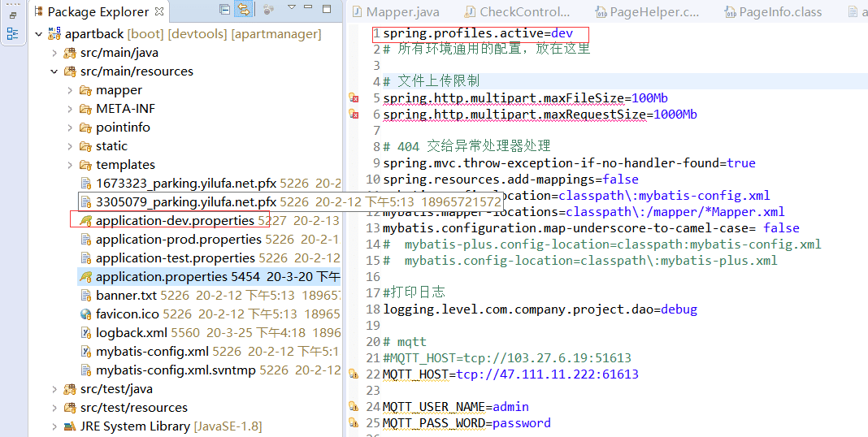Image resolution: width=868 pixels, height=437 pixels.
Task: Collapse the apartback project node
Action: tap(39, 34)
